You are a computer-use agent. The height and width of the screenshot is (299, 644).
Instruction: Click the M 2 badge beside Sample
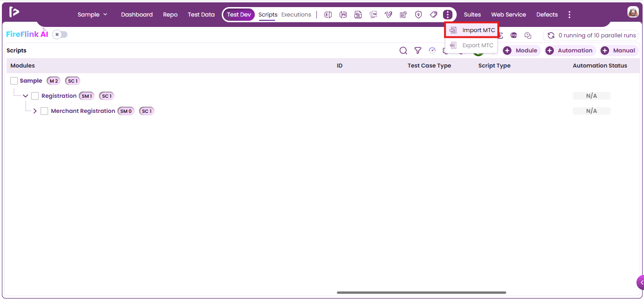point(53,81)
